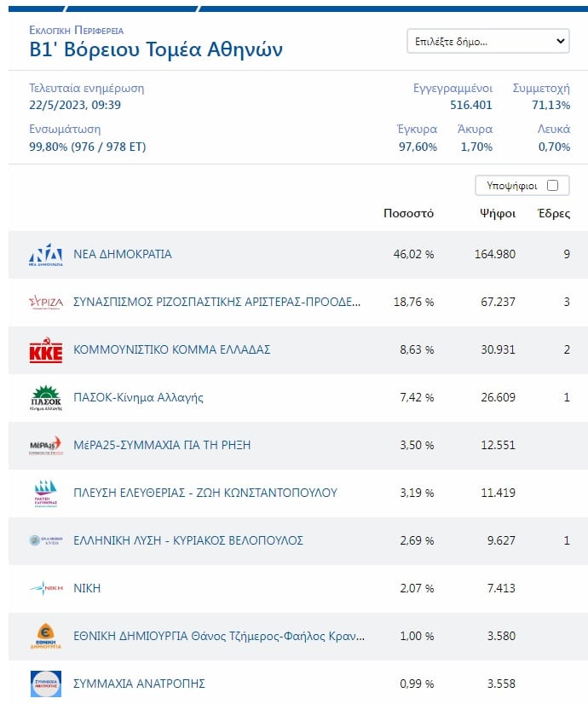The height and width of the screenshot is (704, 588).
Task: Select the ΠΑΣΟΚ-Κίνημα Αλλαγής link
Action: click(139, 397)
